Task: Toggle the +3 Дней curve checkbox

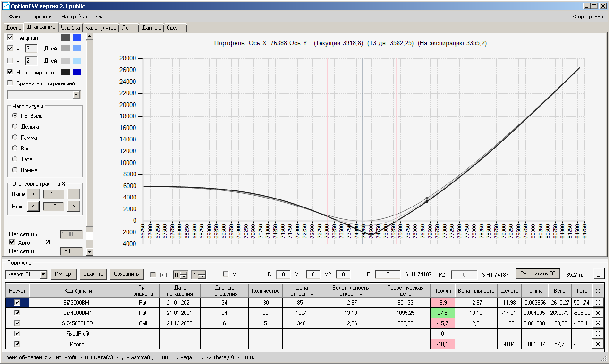Action: pyautogui.click(x=10, y=48)
